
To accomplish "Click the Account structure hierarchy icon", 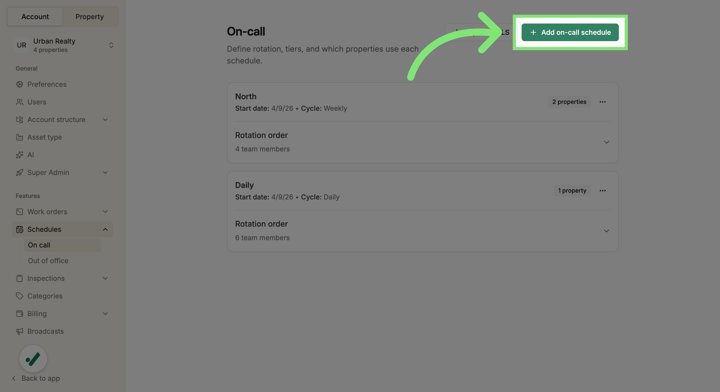I will (x=19, y=119).
